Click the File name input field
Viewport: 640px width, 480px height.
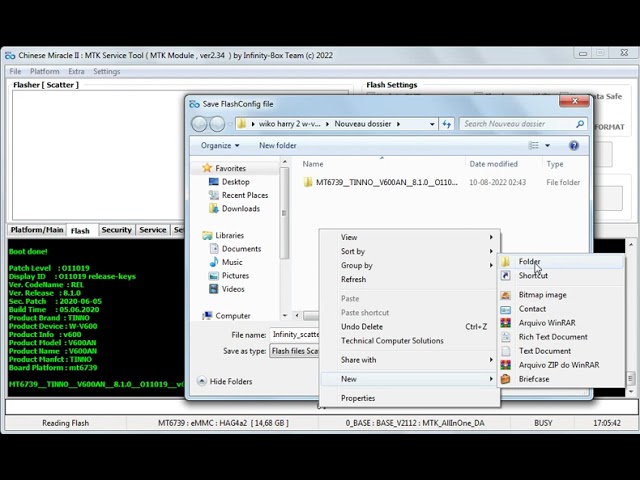point(294,335)
